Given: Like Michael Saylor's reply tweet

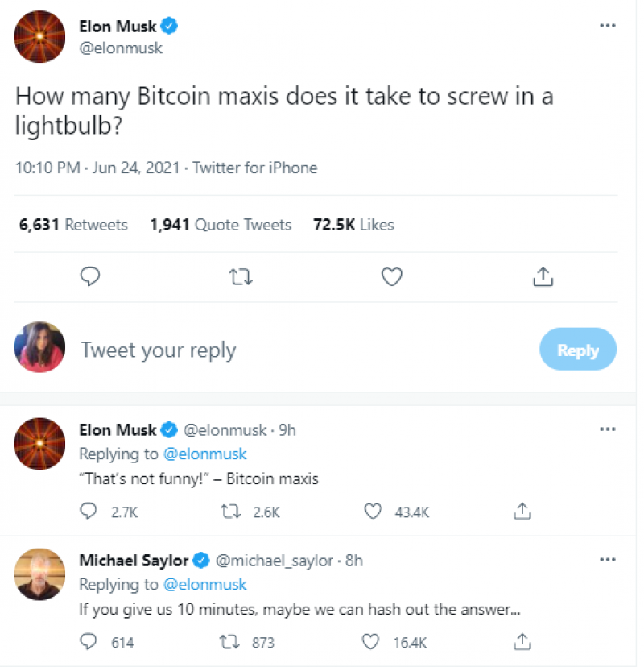Looking at the screenshot, I should coord(370,642).
